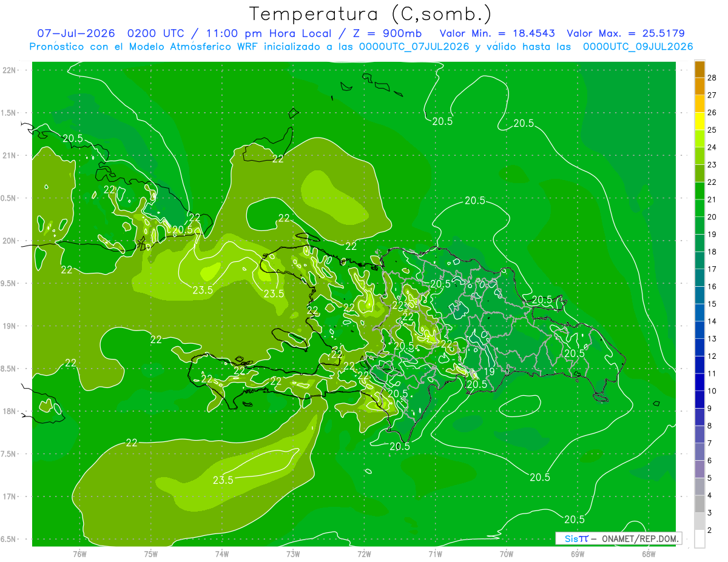
Task: Click legend value 20 on the color scale
Action: click(712, 217)
